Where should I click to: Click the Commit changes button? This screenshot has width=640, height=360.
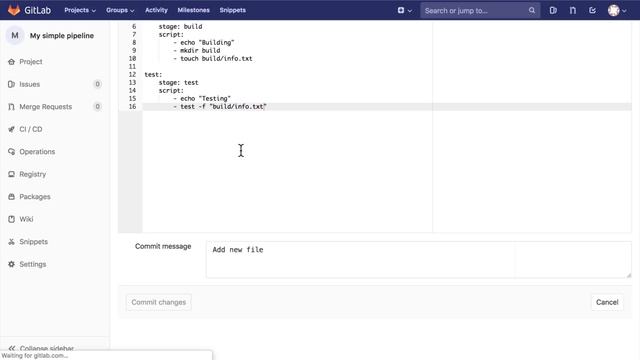[x=158, y=302]
